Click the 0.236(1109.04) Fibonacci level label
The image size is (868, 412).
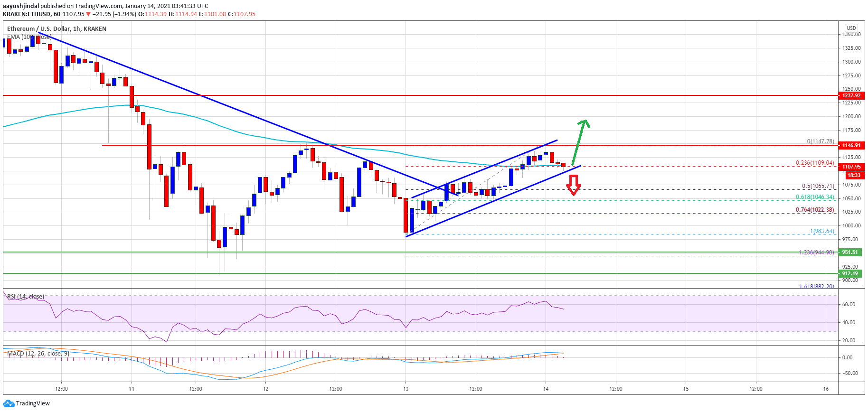pyautogui.click(x=815, y=163)
